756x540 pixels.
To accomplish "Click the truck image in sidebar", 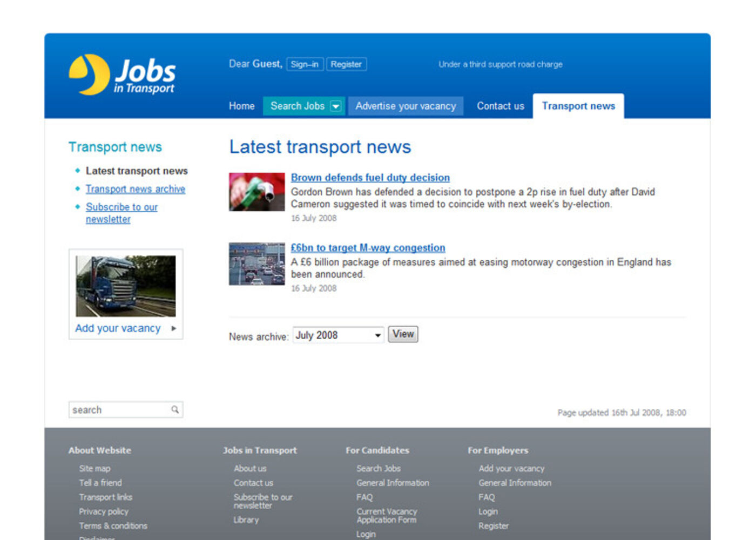I will click(125, 286).
